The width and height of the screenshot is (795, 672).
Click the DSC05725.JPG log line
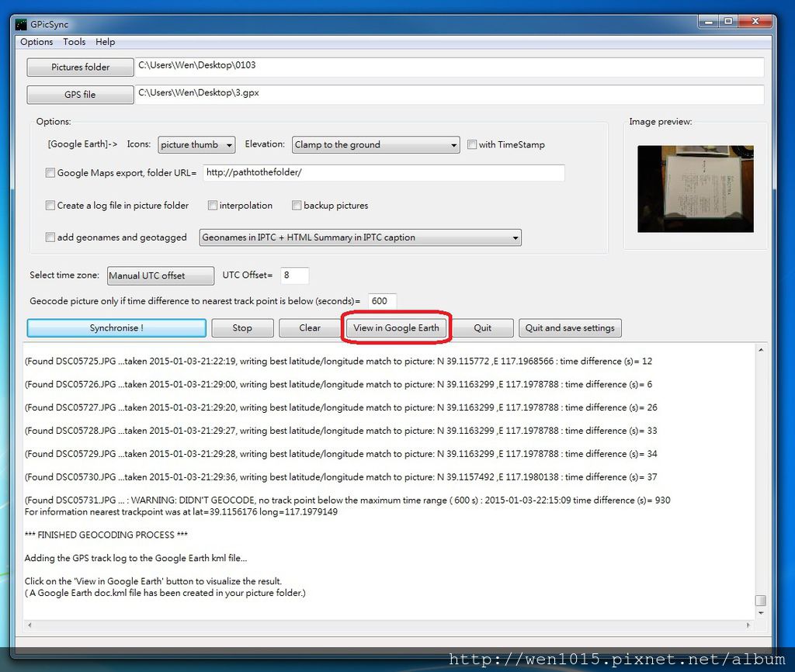[x=338, y=362]
